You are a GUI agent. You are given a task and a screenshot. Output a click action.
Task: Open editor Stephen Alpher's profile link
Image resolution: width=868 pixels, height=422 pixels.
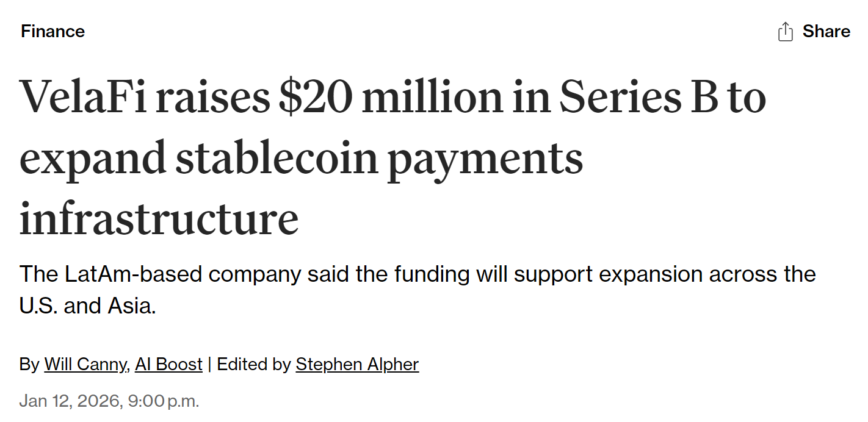pyautogui.click(x=357, y=365)
